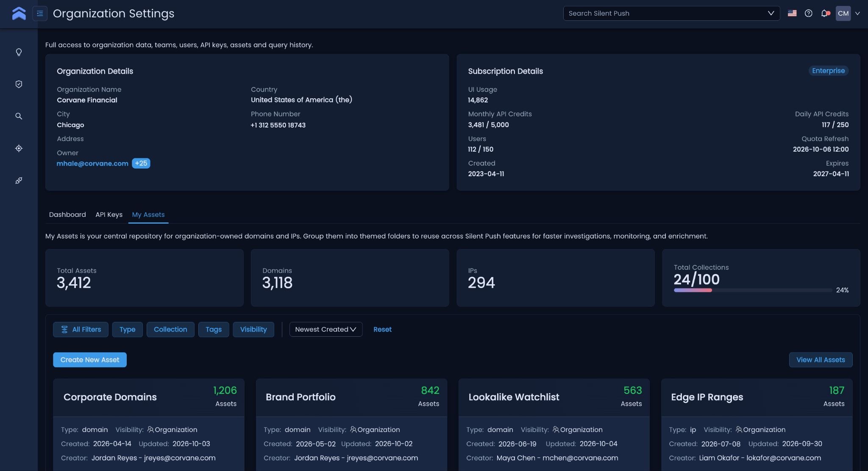Open the shield checkmark sidebar icon
868x471 pixels.
click(x=19, y=84)
